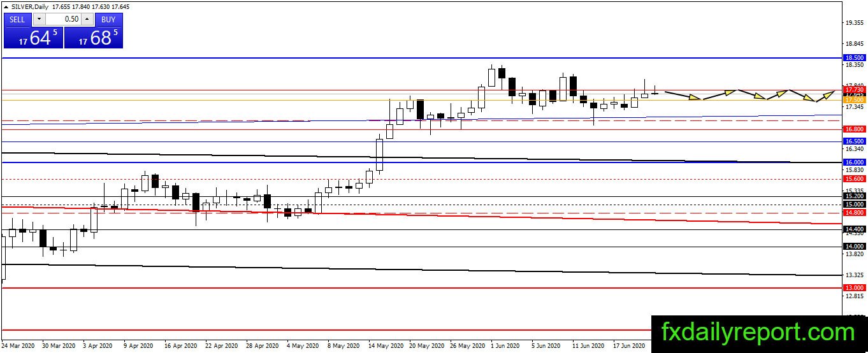The height and width of the screenshot is (353, 868).
Task: Click the 17.64 sell price panel
Action: click(x=33, y=38)
